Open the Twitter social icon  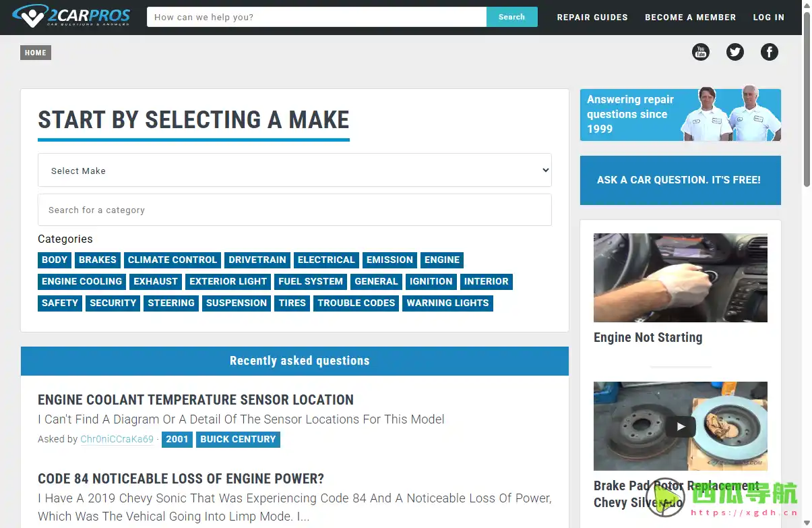click(735, 52)
